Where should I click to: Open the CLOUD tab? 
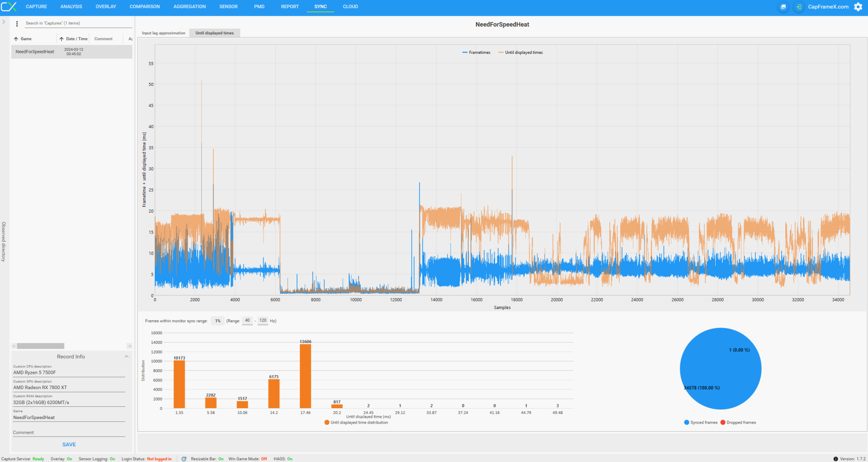350,7
